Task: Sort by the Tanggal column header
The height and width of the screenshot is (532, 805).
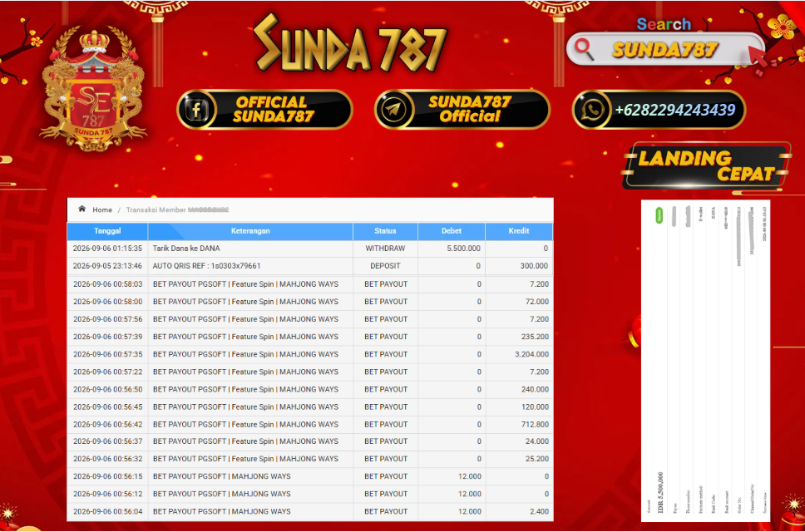Action: pos(107,231)
